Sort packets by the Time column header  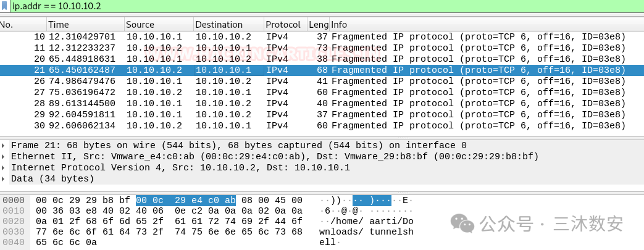tap(85, 24)
